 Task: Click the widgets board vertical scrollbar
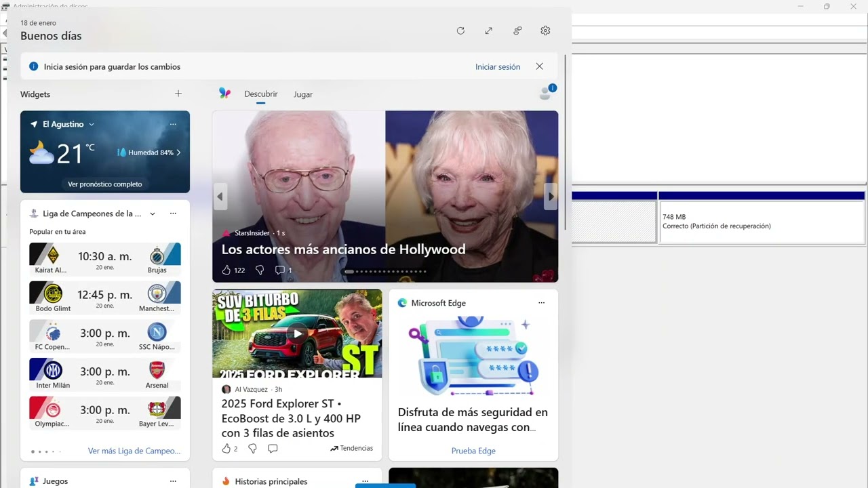(x=566, y=142)
